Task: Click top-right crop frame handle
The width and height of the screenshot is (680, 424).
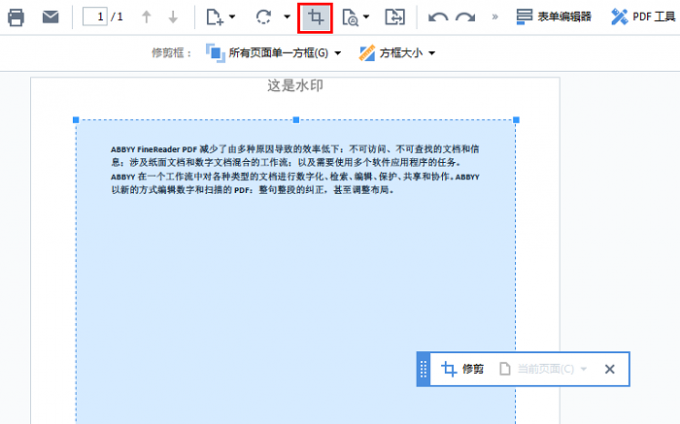Action: click(516, 120)
